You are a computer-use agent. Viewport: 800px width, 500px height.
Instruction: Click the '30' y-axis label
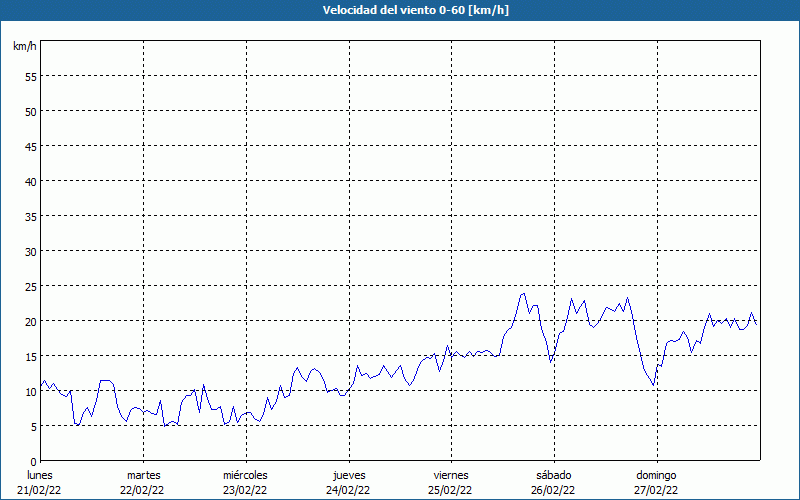31,252
